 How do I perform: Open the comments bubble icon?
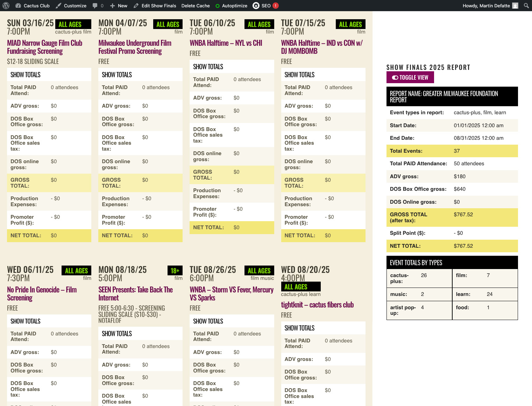pyautogui.click(x=95, y=6)
